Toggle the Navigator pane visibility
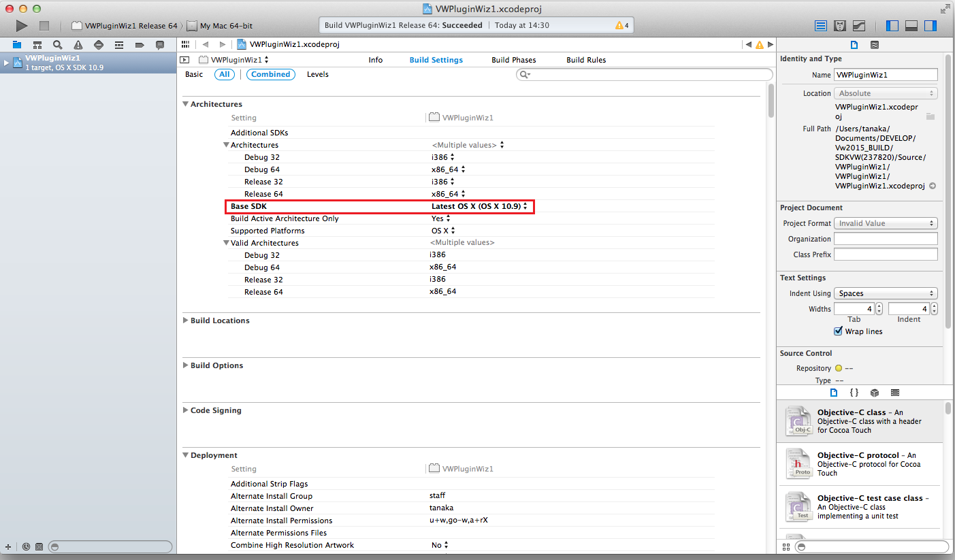This screenshot has width=955, height=560. pos(892,26)
